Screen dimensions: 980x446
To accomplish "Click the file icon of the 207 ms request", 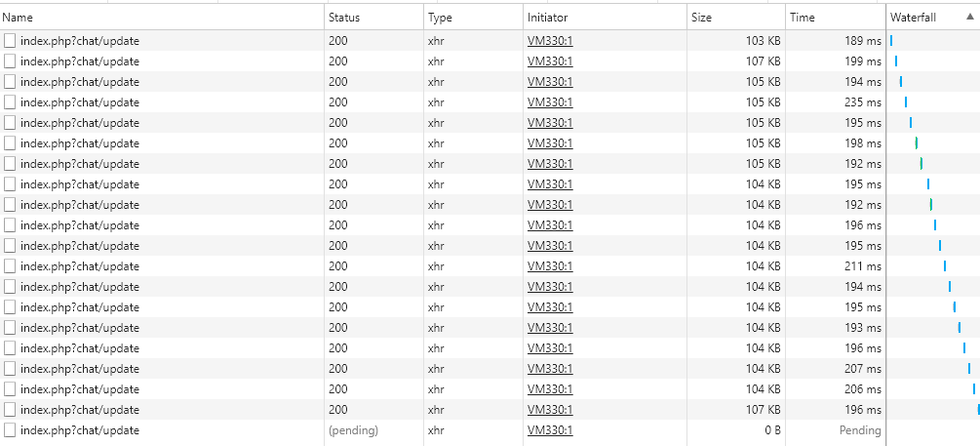I will (x=10, y=369).
